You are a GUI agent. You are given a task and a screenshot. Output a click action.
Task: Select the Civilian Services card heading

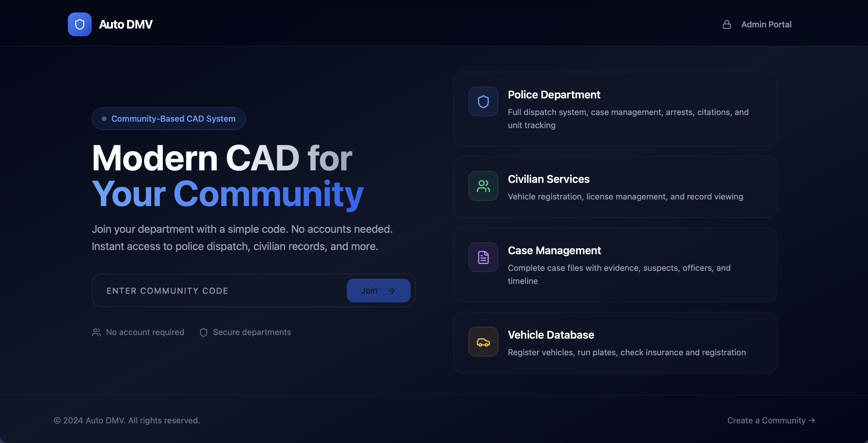click(548, 179)
